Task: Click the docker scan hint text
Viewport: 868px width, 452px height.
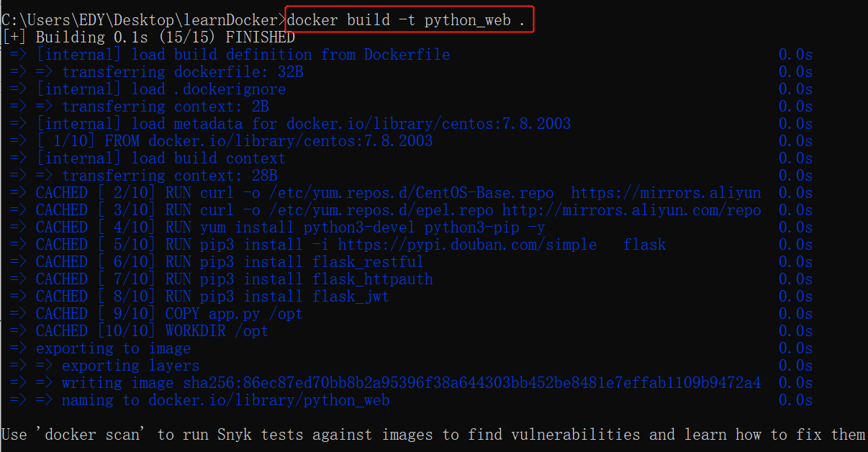Action: tap(432, 435)
